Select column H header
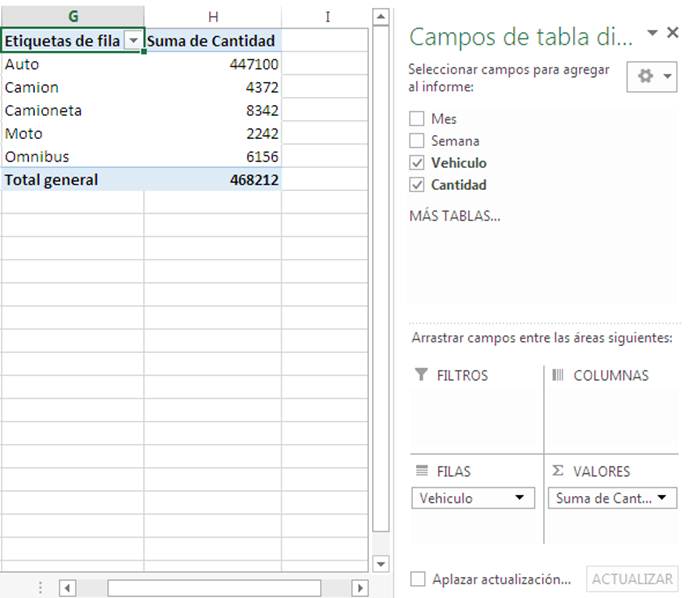Viewport: 689px width, 598px height. 213,17
